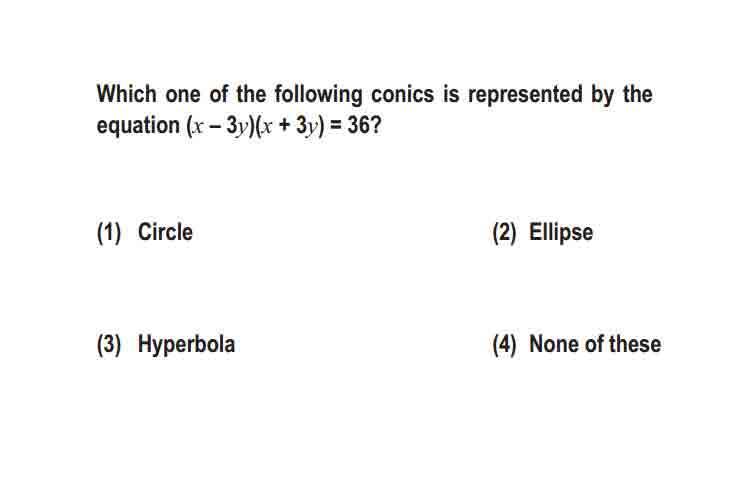Click option number (3)
The height and width of the screenshot is (500, 750).
(x=109, y=345)
